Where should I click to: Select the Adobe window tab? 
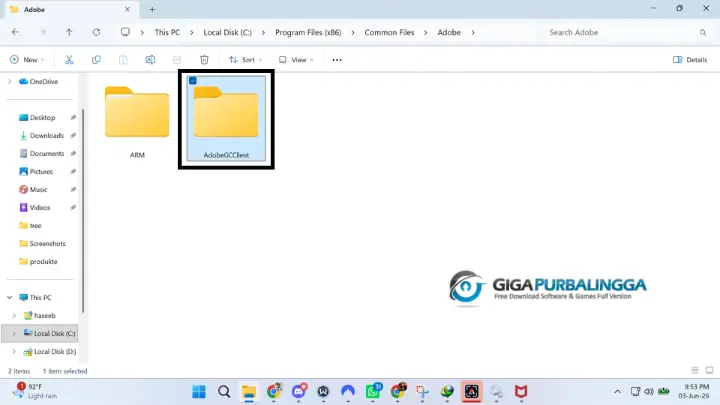pyautogui.click(x=70, y=9)
